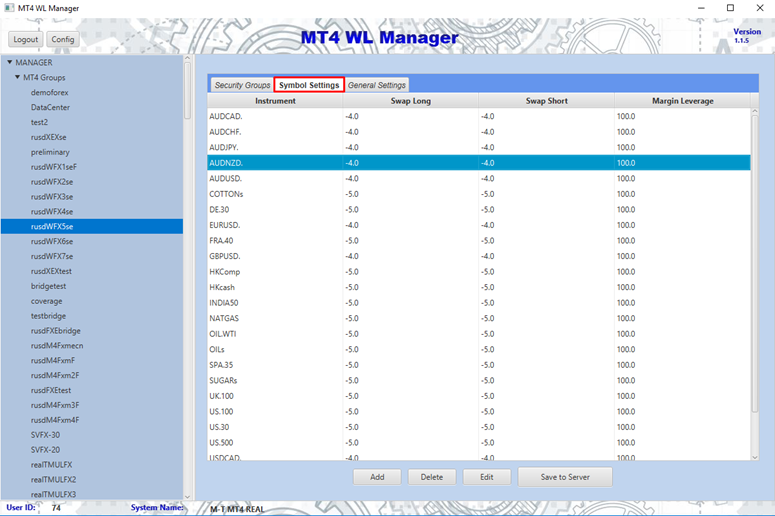Select the OIL.WTI instrument row
Image resolution: width=775 pixels, height=516 pixels.
click(x=479, y=334)
